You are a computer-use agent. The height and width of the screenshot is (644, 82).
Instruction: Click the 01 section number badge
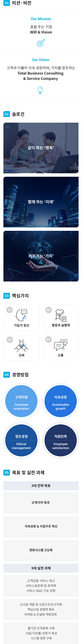tap(6, 3)
